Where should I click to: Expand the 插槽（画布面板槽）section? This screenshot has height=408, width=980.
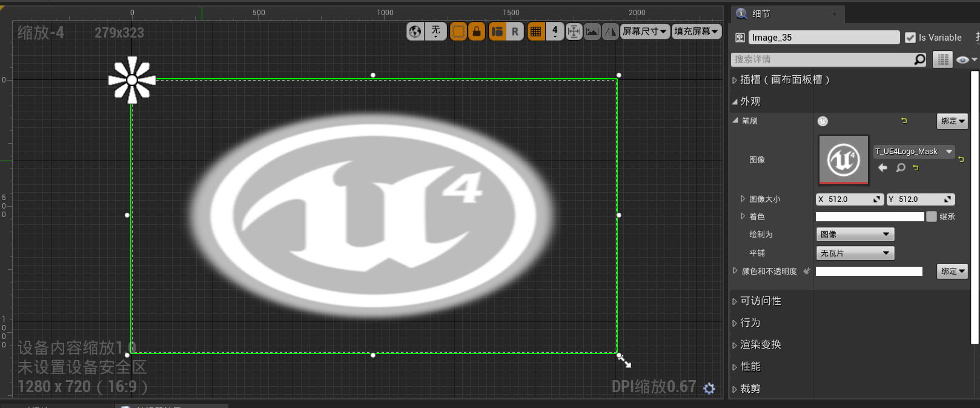(735, 80)
